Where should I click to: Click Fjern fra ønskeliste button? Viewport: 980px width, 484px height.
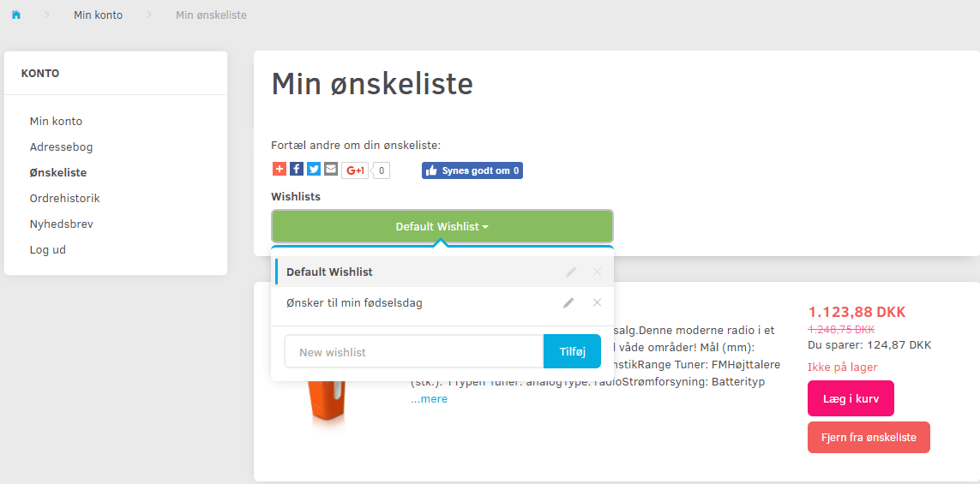point(869,437)
